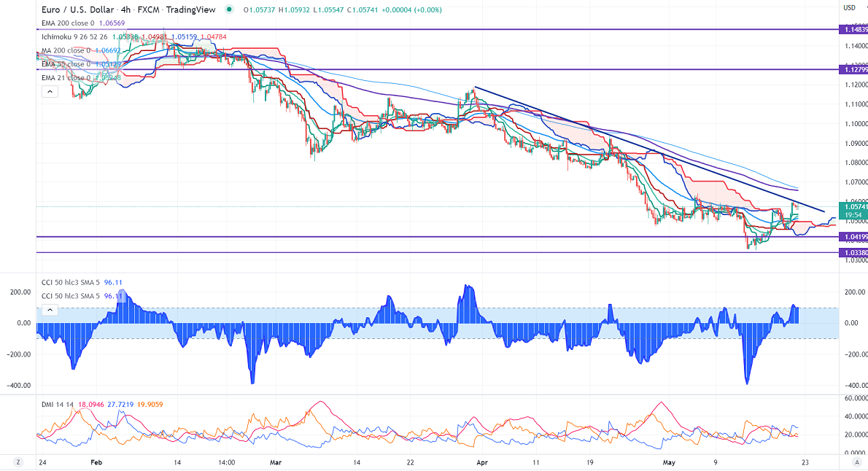
Task: Select the EMA 55 close 0 legend
Action: 66,64
